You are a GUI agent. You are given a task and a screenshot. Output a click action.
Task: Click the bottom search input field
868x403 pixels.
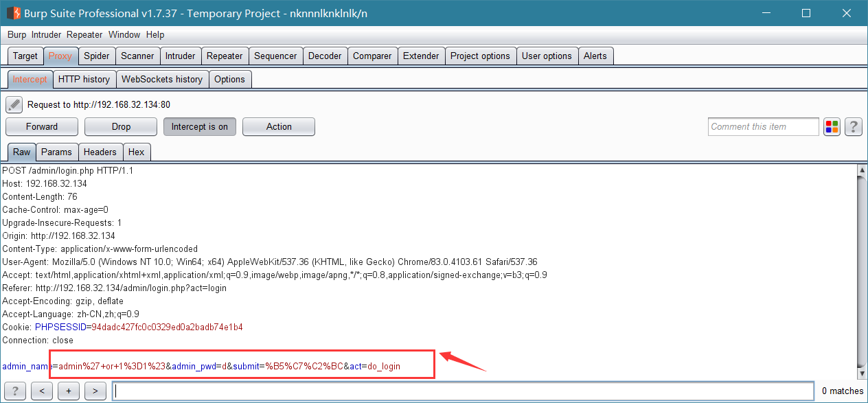pos(465,391)
